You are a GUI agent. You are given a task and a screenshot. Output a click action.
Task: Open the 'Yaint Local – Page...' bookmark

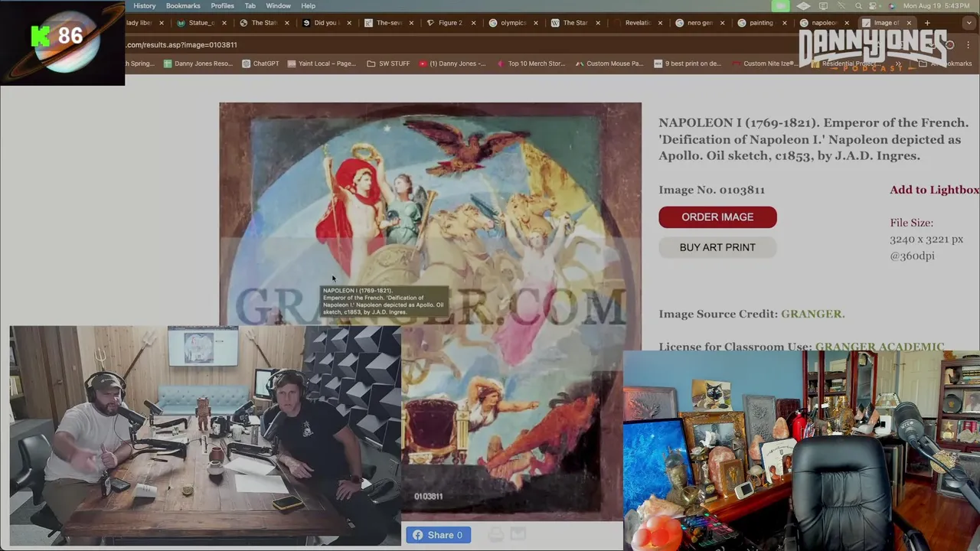(322, 64)
